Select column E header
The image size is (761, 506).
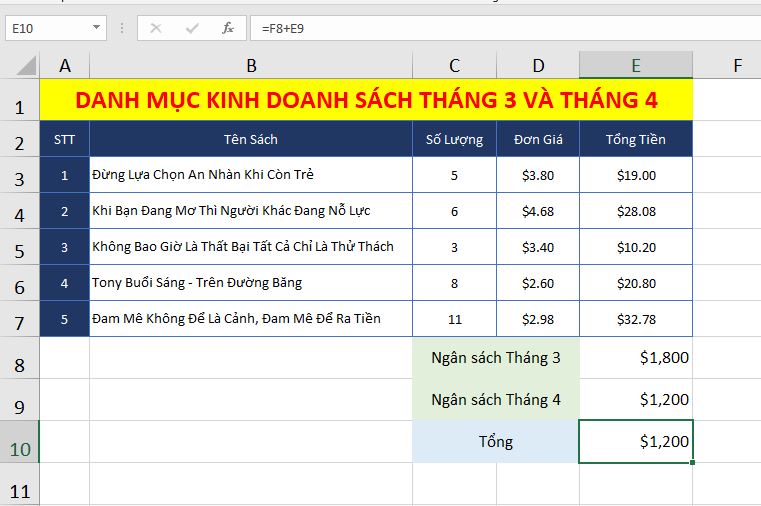click(636, 65)
